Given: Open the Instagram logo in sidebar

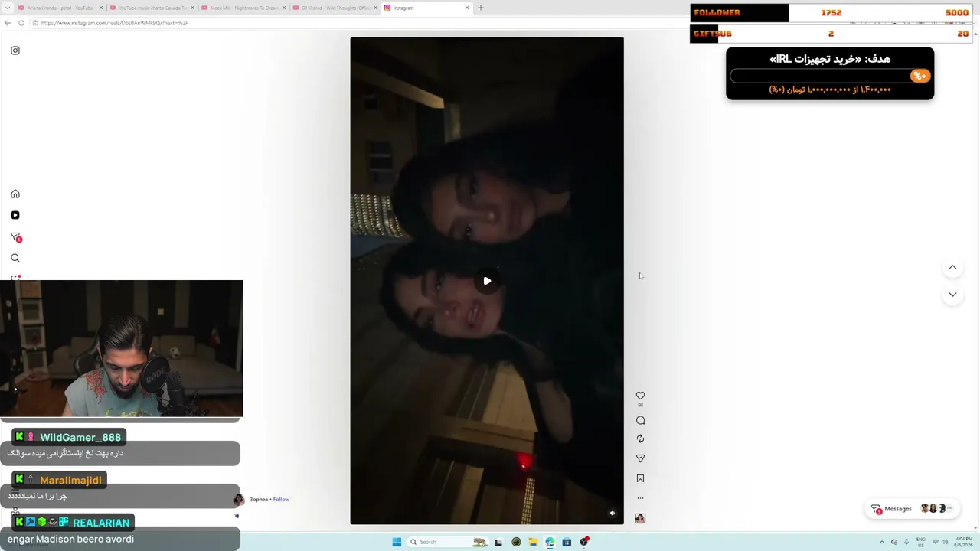Looking at the screenshot, I should (15, 51).
